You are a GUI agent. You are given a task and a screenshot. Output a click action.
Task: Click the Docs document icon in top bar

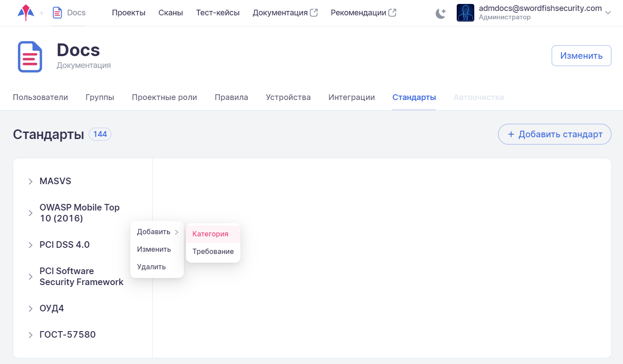[57, 13]
